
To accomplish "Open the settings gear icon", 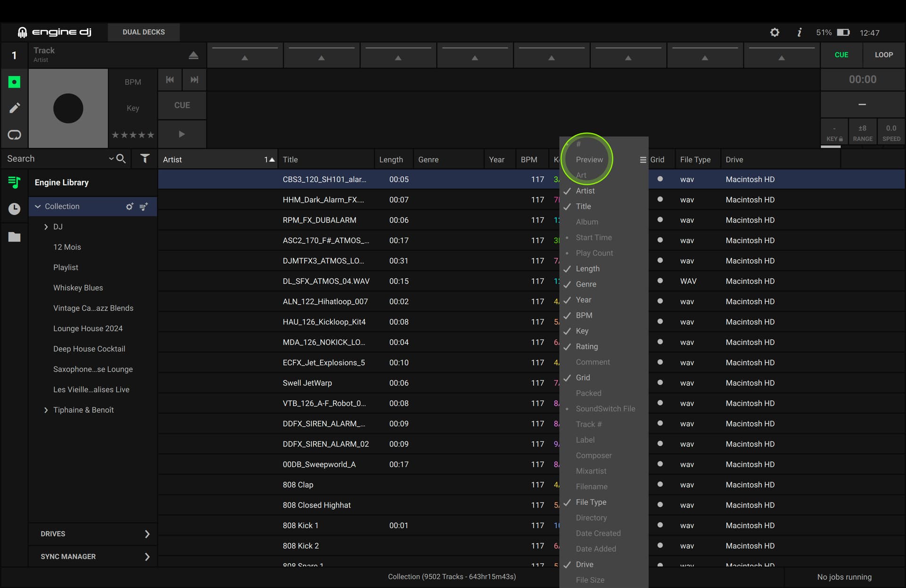I will tap(774, 33).
